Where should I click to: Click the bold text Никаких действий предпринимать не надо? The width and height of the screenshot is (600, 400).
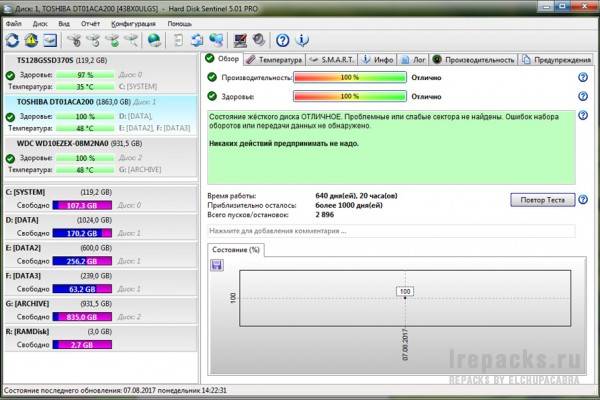[x=284, y=144]
